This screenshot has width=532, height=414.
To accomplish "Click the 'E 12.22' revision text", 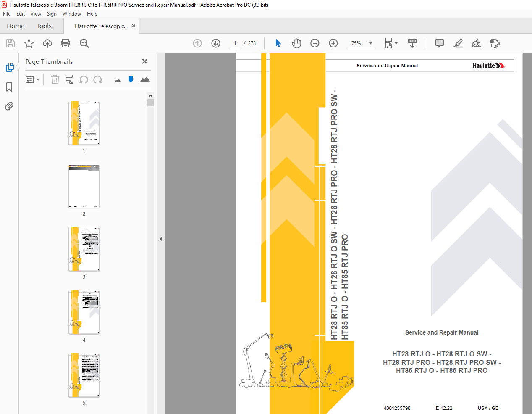I will click(x=444, y=408).
